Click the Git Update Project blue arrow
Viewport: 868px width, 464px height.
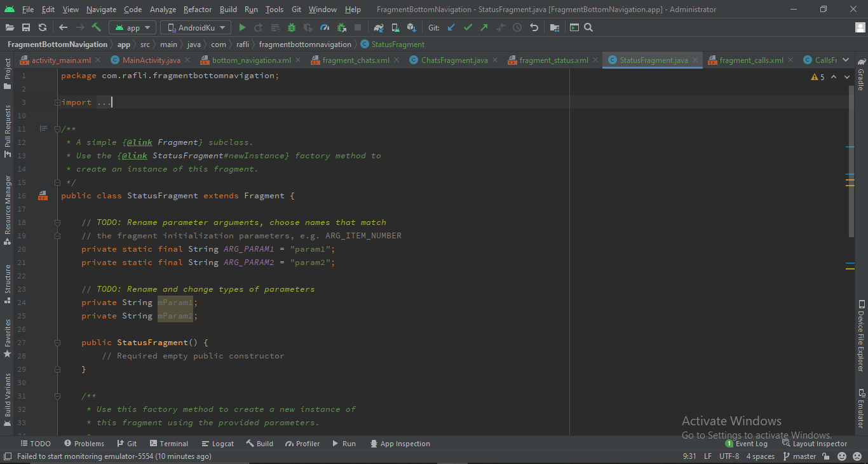click(452, 27)
